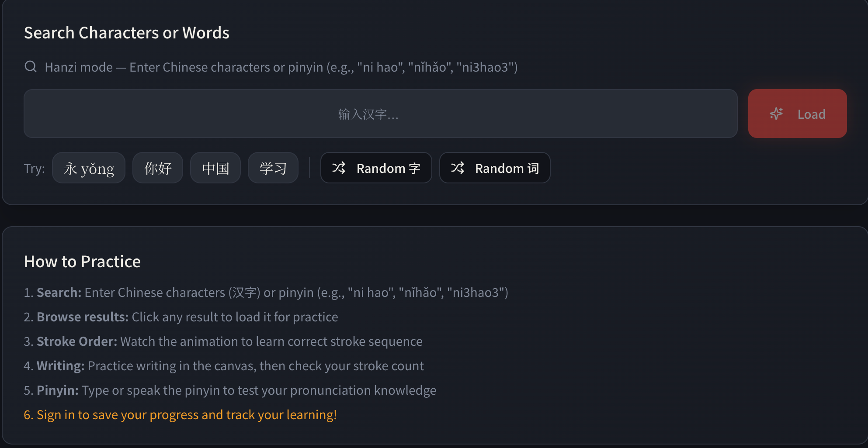
Task: Select the 中国 example chip
Action: coord(215,168)
